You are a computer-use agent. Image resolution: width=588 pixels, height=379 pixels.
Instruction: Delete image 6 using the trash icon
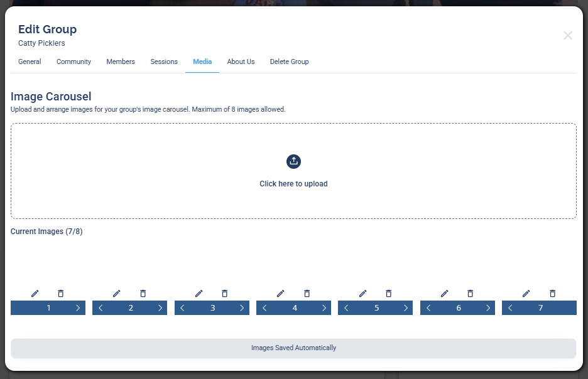pyautogui.click(x=471, y=294)
